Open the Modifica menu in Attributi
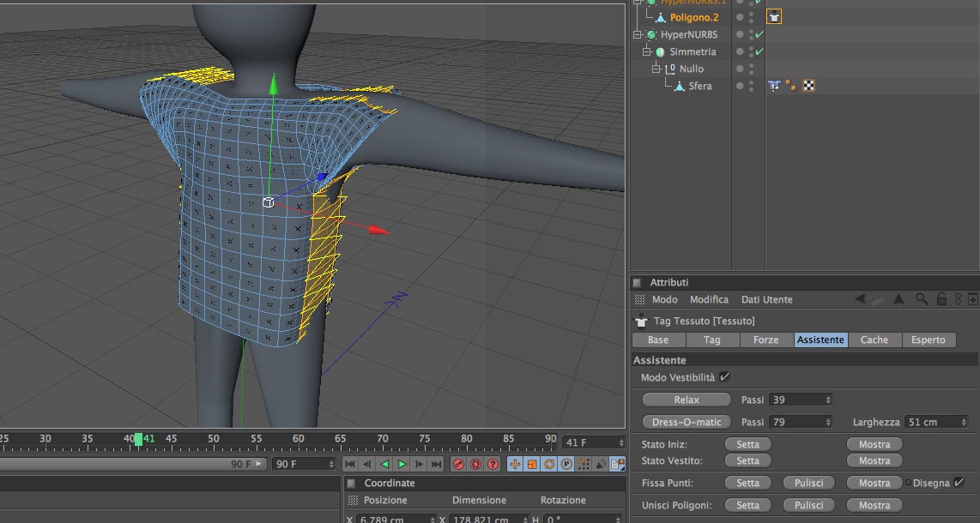The width and height of the screenshot is (980, 523). (709, 299)
